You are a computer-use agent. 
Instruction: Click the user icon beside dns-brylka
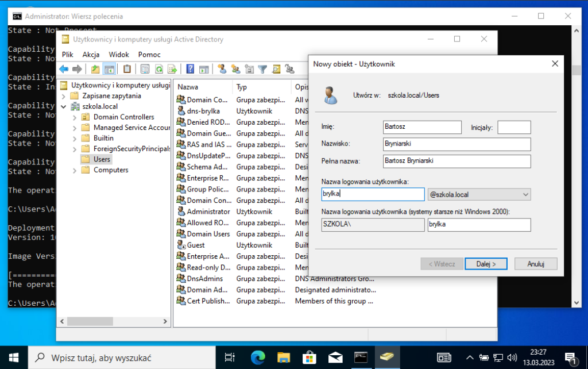[181, 111]
